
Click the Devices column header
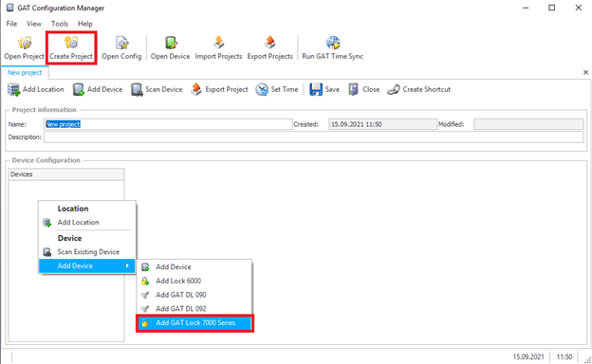tap(66, 174)
